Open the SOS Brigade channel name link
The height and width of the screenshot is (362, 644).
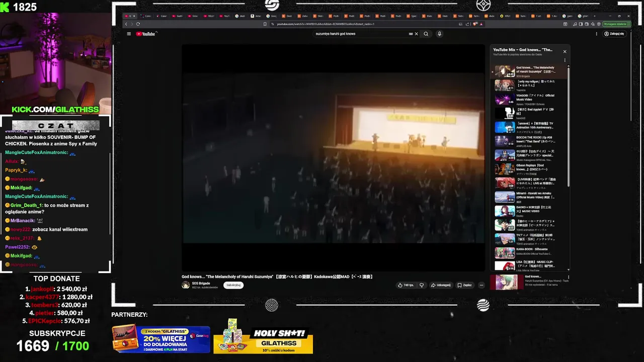pos(201,283)
